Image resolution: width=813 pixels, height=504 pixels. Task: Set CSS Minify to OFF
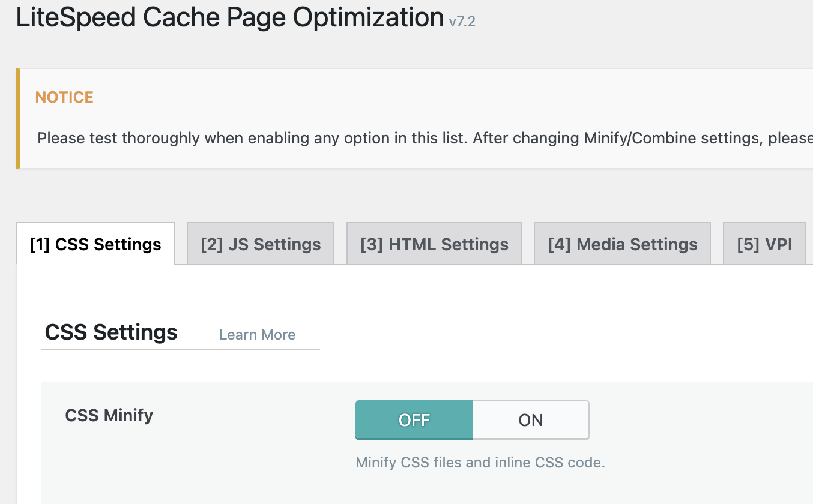pyautogui.click(x=414, y=420)
